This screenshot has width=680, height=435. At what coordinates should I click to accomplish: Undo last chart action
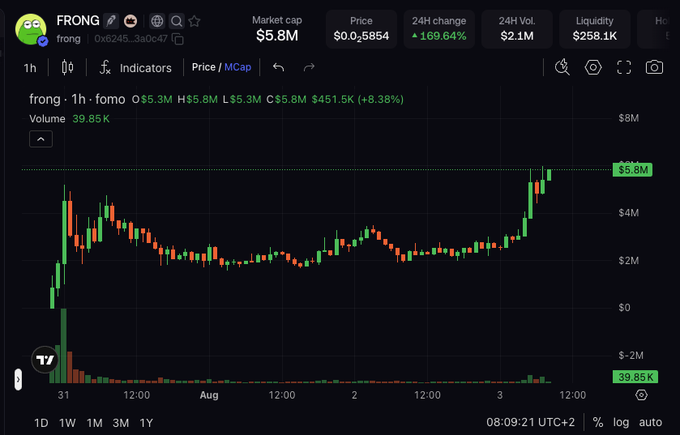(278, 67)
